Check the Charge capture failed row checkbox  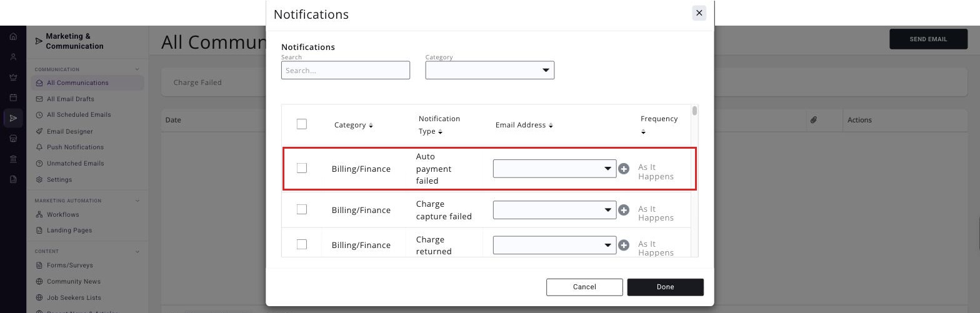click(x=301, y=209)
